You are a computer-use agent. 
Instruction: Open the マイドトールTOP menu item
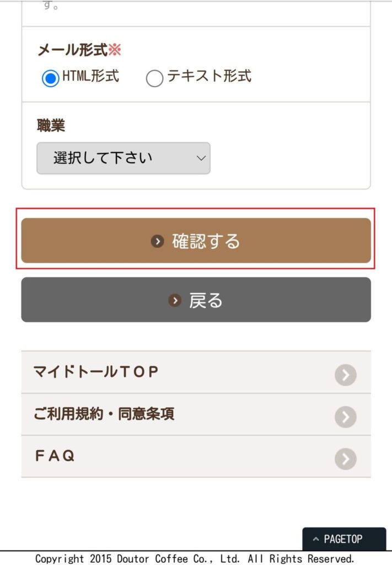pos(196,372)
